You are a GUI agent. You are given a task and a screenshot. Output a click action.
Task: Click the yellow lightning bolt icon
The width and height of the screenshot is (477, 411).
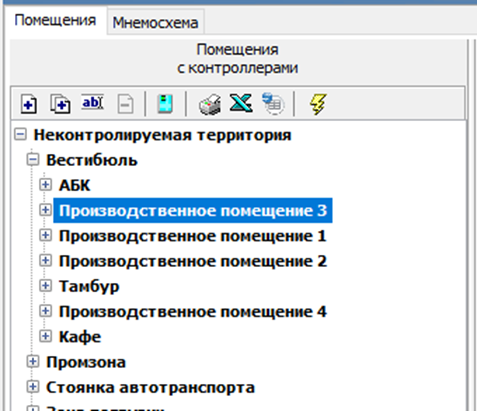tap(318, 104)
